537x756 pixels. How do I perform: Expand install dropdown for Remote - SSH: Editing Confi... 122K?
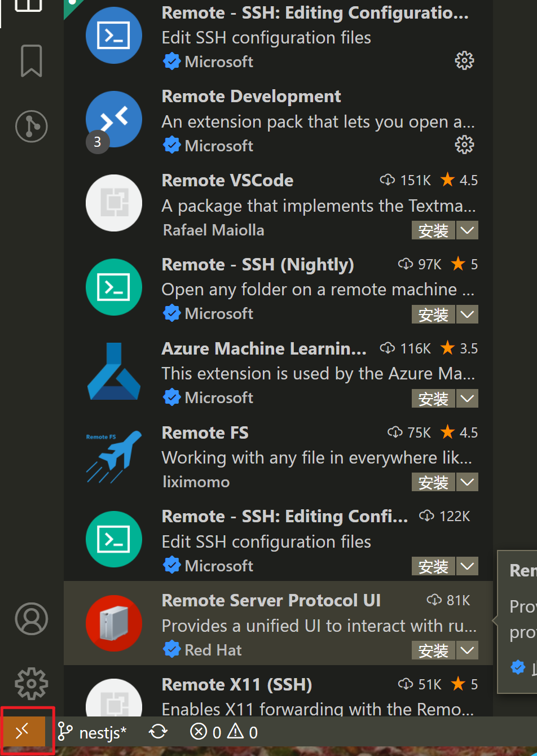tap(467, 566)
